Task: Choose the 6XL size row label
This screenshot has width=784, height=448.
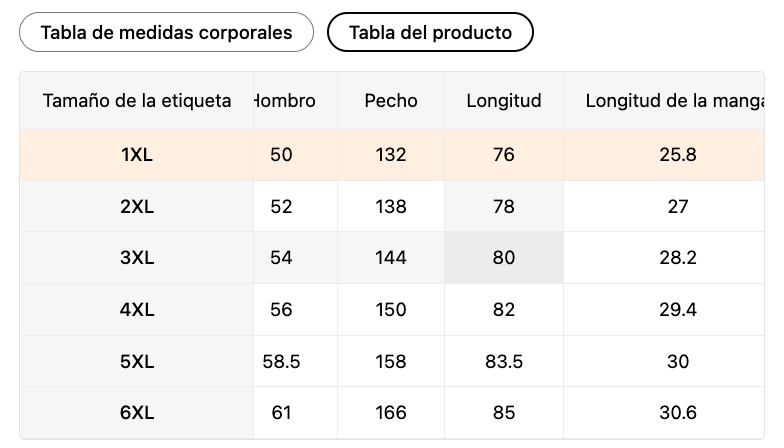Action: (x=136, y=412)
